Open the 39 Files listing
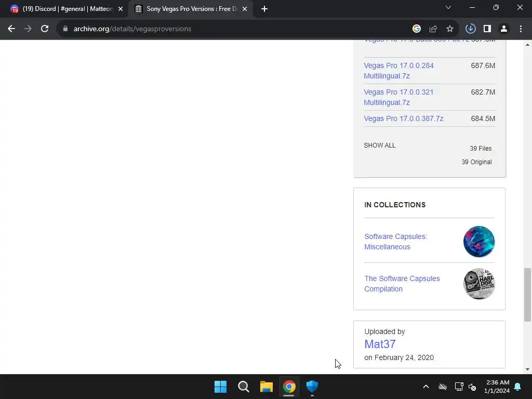Image resolution: width=532 pixels, height=399 pixels. 481,148
